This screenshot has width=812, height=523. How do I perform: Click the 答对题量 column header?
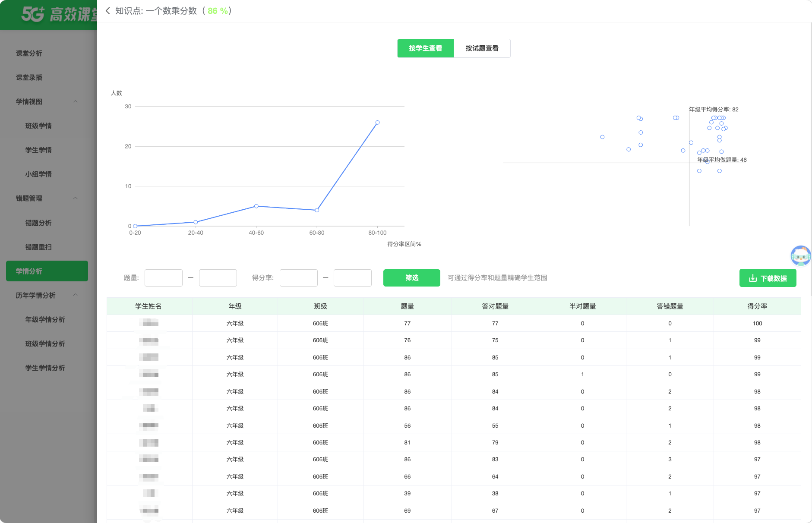tap(495, 306)
